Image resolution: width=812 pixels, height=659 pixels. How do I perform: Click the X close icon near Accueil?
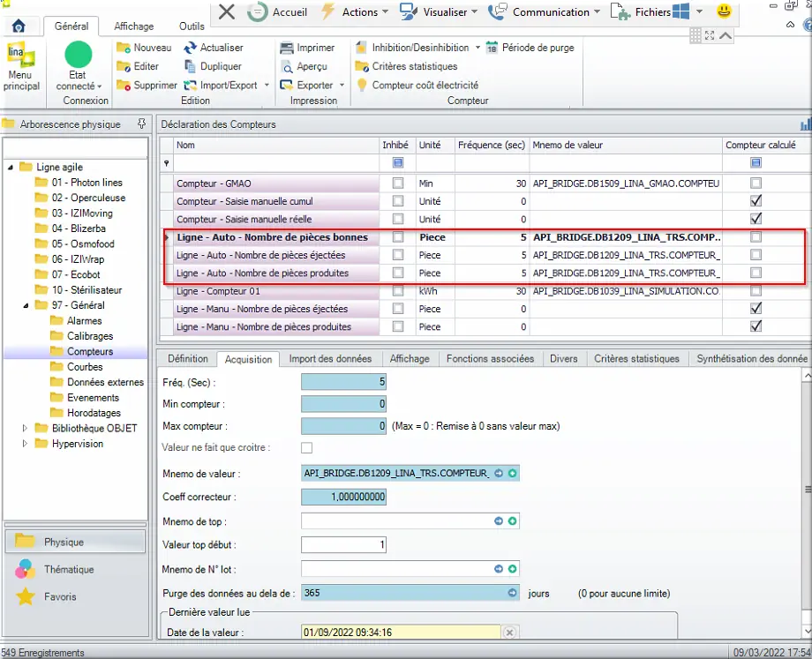tap(226, 11)
